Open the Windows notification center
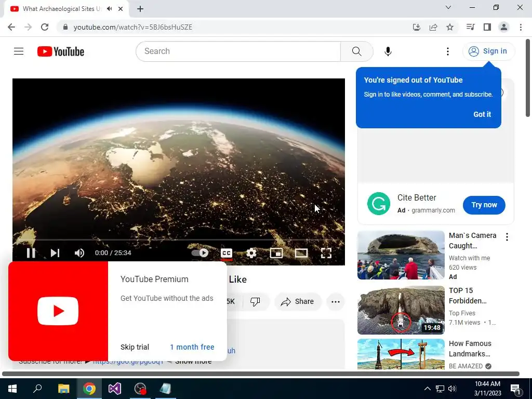This screenshot has height=399, width=532. pyautogui.click(x=515, y=389)
